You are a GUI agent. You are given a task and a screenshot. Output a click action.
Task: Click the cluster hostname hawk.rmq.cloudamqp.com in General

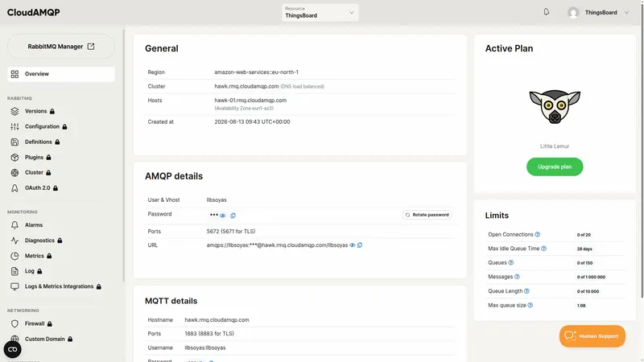246,86
